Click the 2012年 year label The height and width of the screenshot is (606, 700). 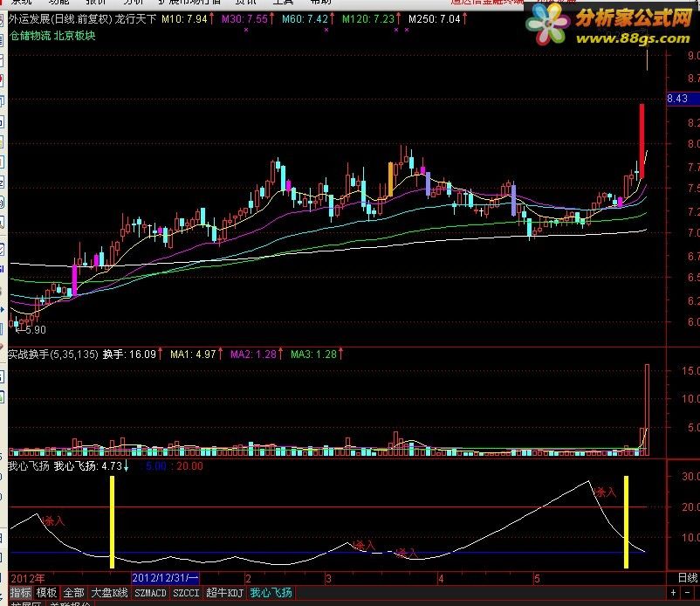(x=28, y=578)
